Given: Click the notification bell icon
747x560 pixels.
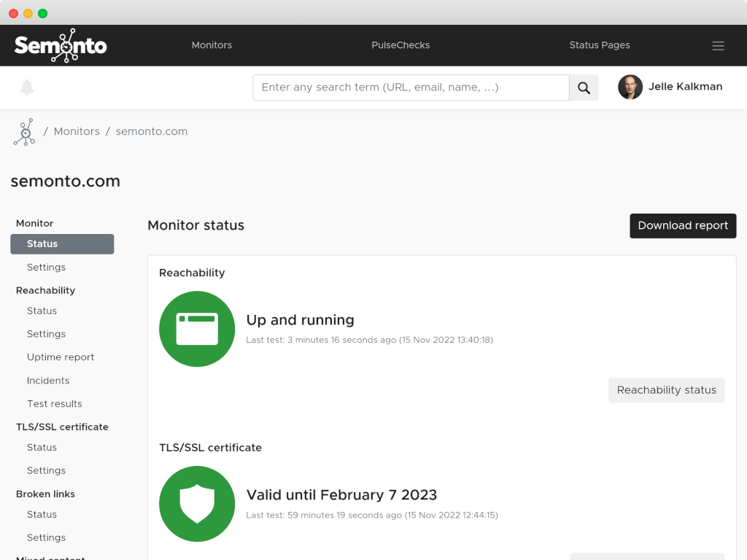Looking at the screenshot, I should 27,87.
